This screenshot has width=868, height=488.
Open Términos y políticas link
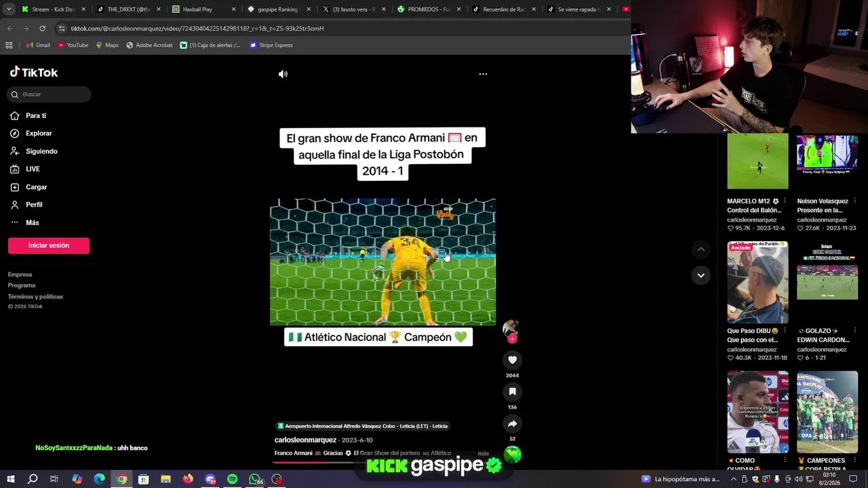coord(35,296)
